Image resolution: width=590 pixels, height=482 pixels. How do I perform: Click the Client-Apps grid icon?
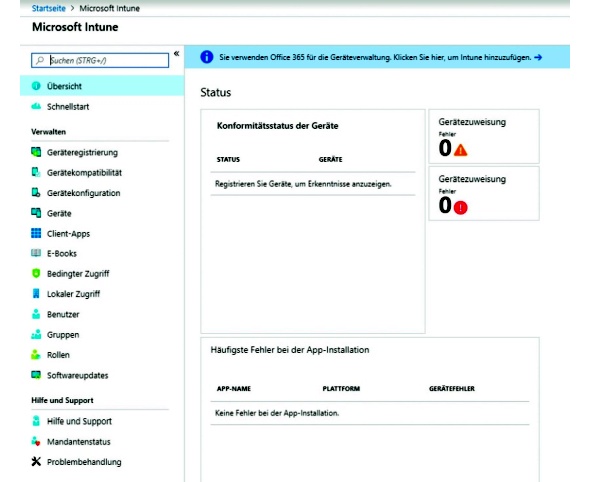click(x=36, y=233)
